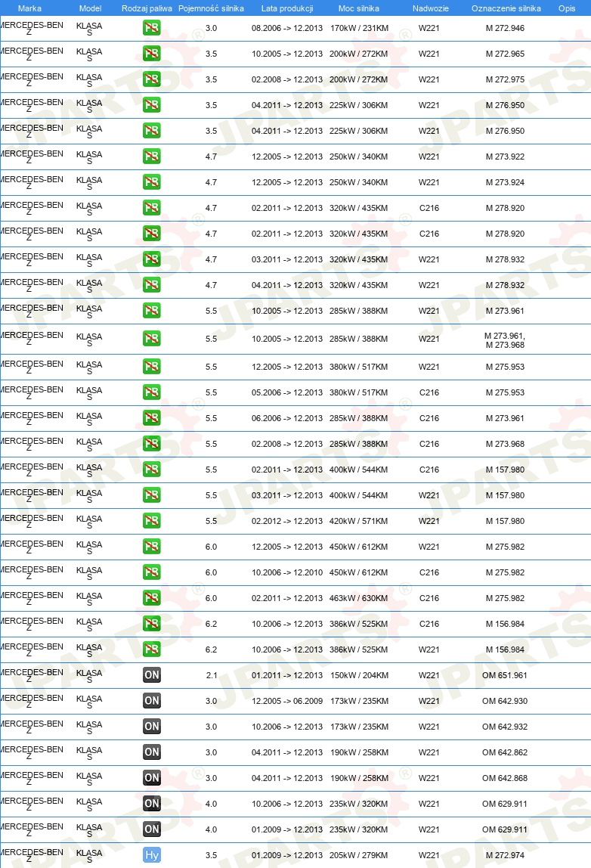Click the petrol icon for engine M 273.922
The height and width of the screenshot is (868, 591).
point(152,157)
